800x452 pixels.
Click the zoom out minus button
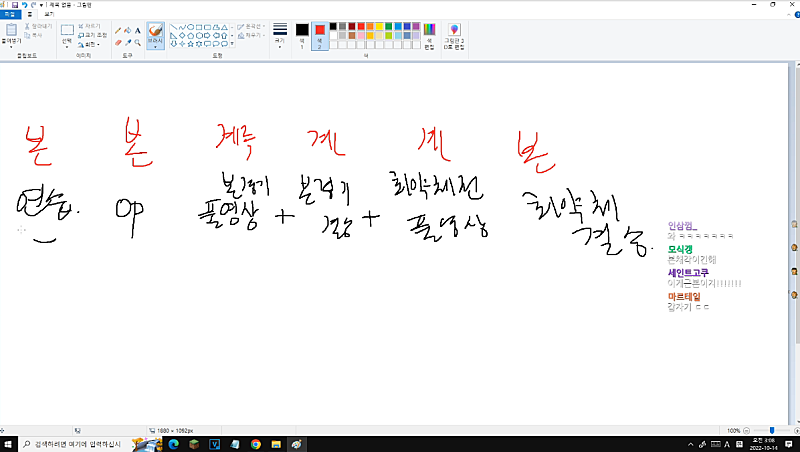746,431
